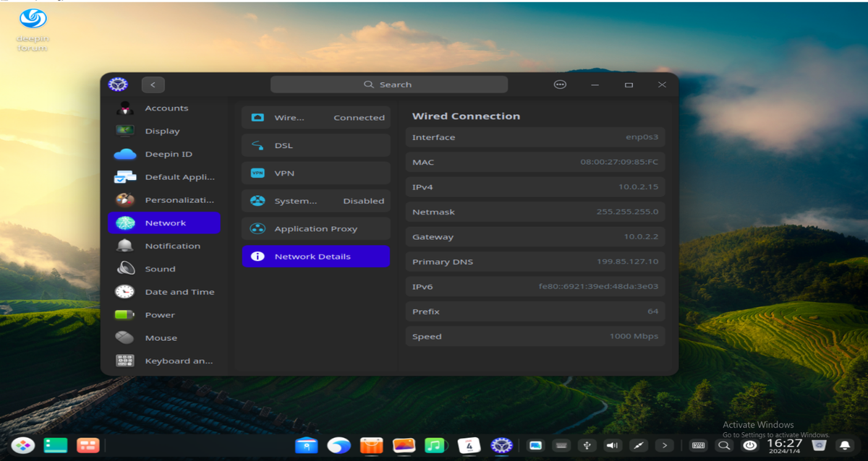The height and width of the screenshot is (461, 868).
Task: Click the Sound speaker icon in sidebar
Action: 125,269
